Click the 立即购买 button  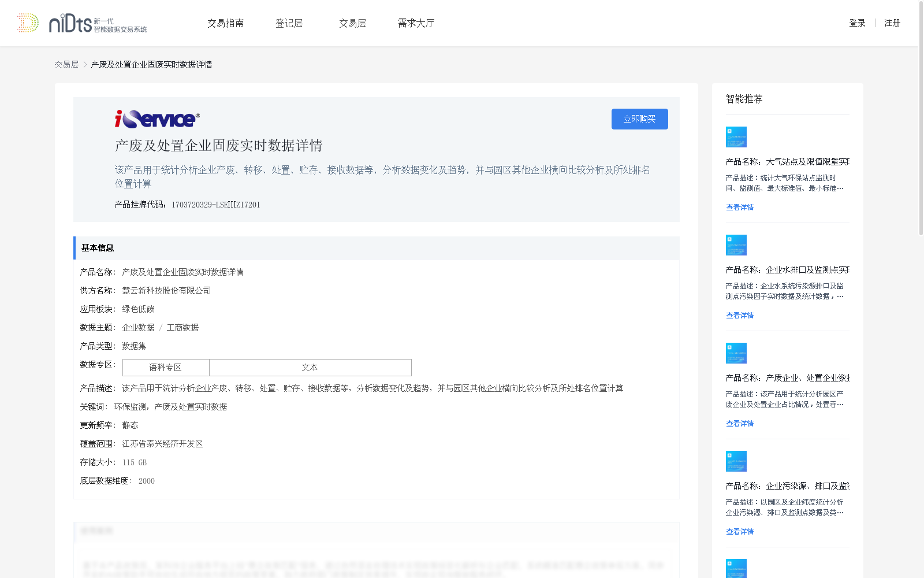[x=640, y=119]
